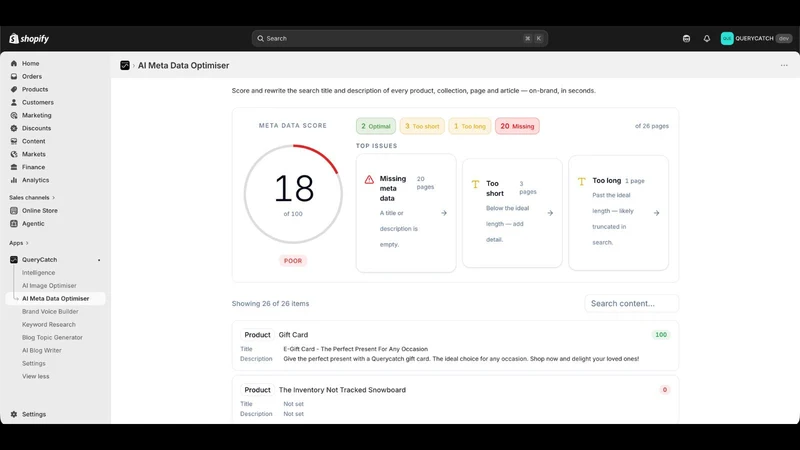Open Home from the sidebar
Image resolution: width=800 pixels, height=450 pixels.
[x=31, y=63]
